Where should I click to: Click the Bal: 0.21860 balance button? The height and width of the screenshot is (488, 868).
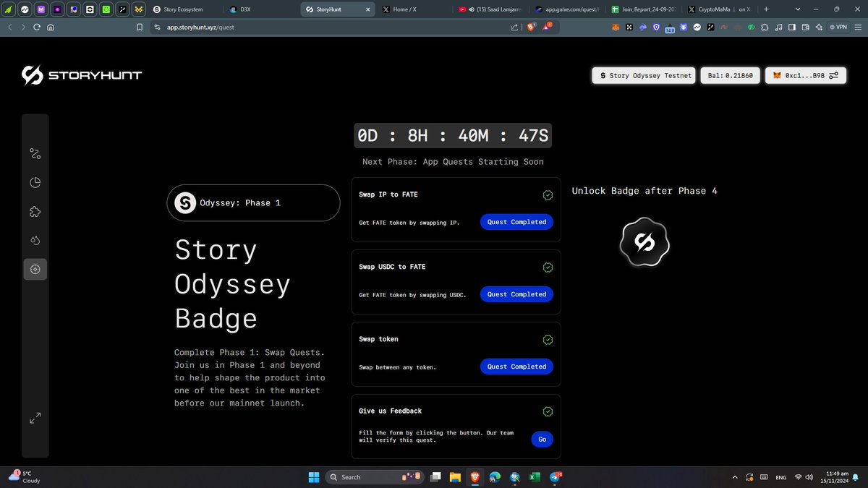coord(731,75)
